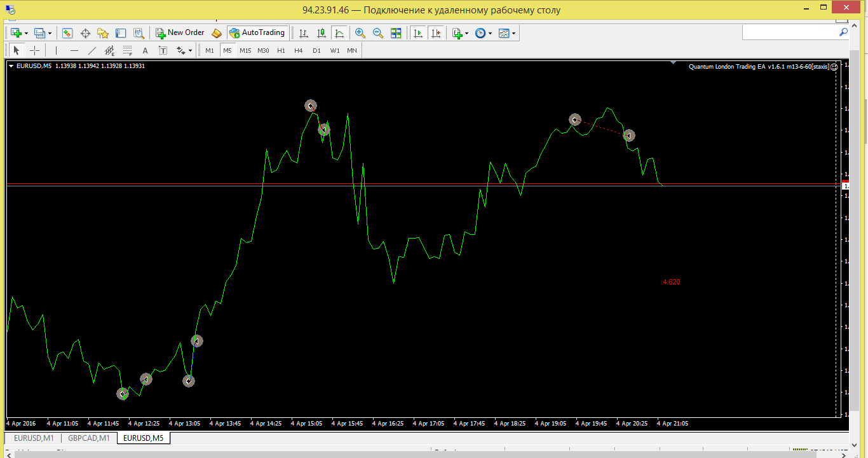Click trade marker at the chart's lowest point
Image resolution: width=868 pixels, height=458 pixels.
tap(123, 394)
